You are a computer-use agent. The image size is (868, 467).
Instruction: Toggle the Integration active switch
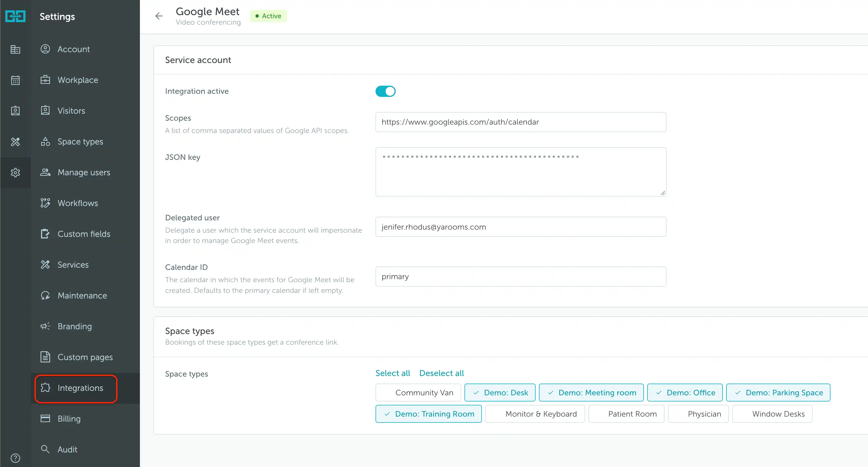click(x=385, y=91)
